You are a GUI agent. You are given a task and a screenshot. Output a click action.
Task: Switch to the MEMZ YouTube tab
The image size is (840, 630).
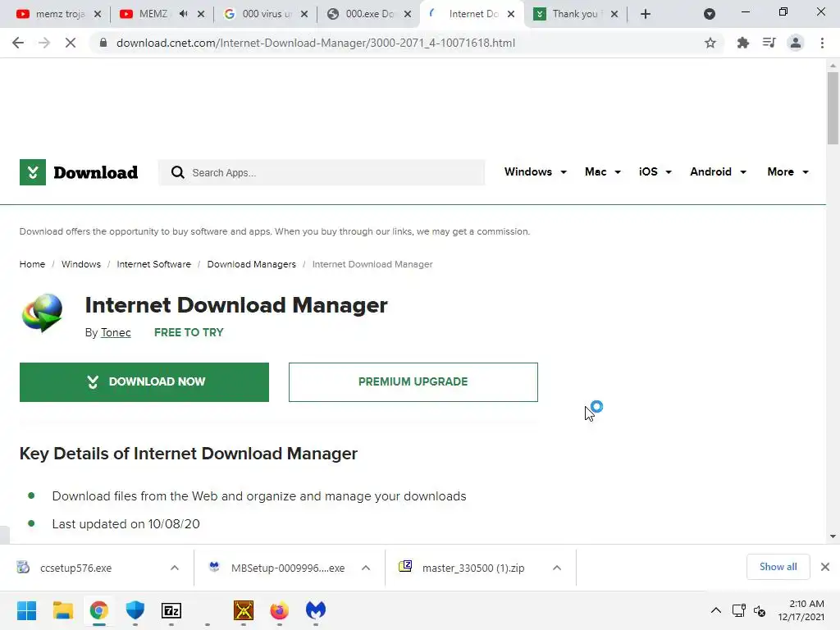tap(153, 14)
